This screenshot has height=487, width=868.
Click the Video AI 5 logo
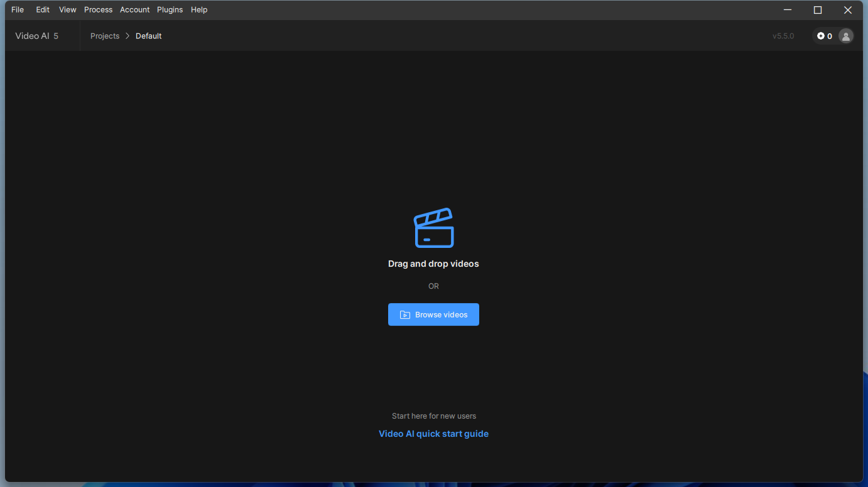37,36
